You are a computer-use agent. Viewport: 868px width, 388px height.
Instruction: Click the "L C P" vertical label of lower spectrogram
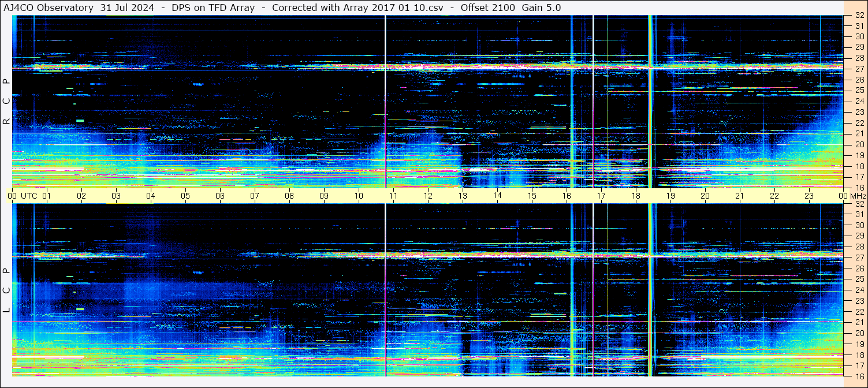(6, 290)
